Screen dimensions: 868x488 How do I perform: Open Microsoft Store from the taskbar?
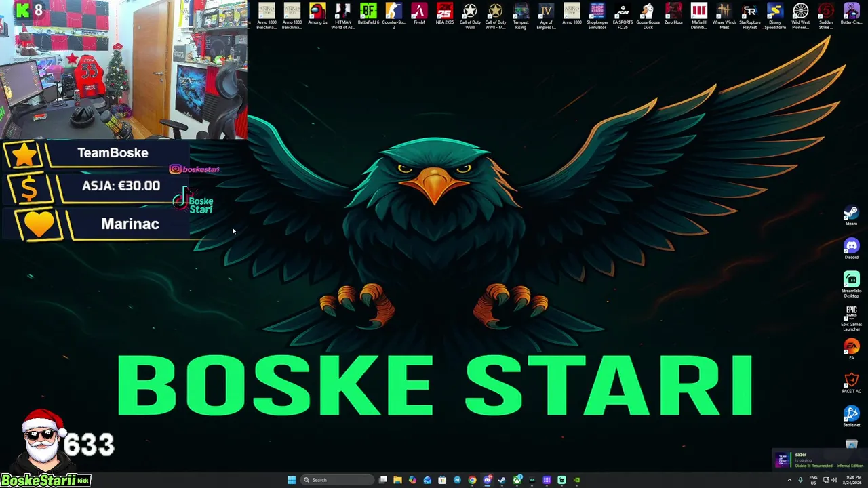coord(442,480)
